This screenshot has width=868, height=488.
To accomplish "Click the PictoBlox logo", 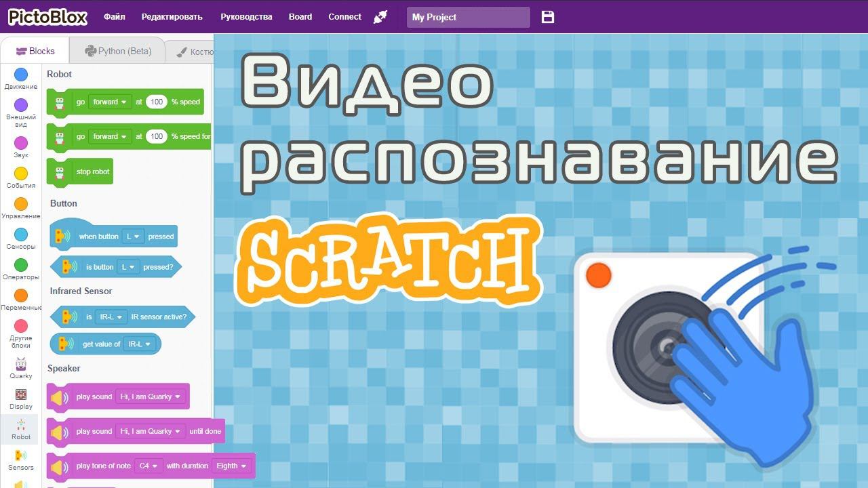I will coord(47,16).
